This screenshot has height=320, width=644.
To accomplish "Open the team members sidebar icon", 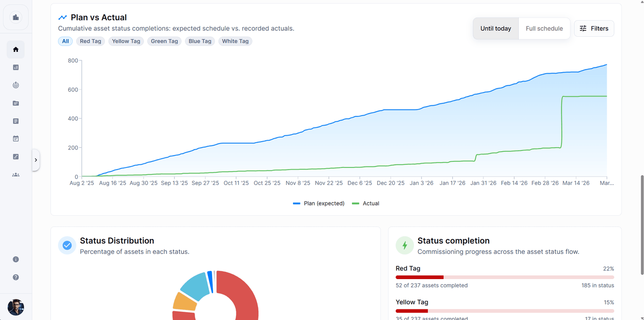I will [x=16, y=175].
